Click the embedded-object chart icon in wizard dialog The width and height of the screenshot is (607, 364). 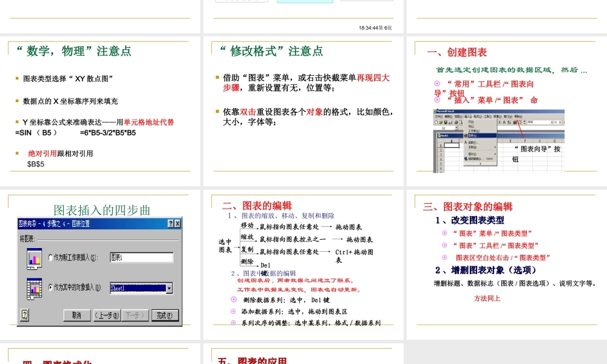(35, 289)
